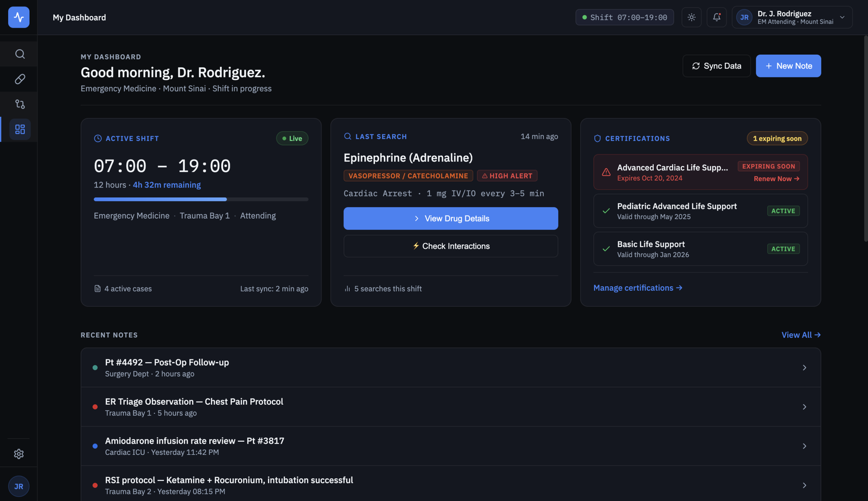868x501 pixels.
Task: Open RSI protocol Ketamine + Rocuronium note
Action: 450,484
